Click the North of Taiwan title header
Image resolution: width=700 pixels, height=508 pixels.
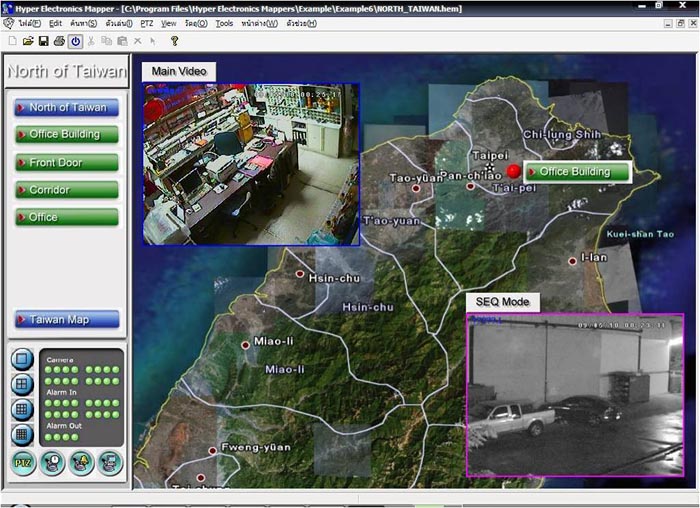pyautogui.click(x=67, y=71)
